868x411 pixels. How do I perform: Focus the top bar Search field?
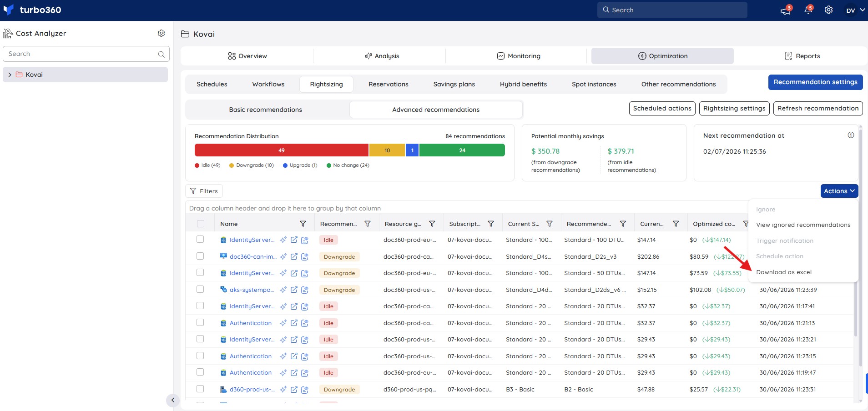(x=672, y=10)
